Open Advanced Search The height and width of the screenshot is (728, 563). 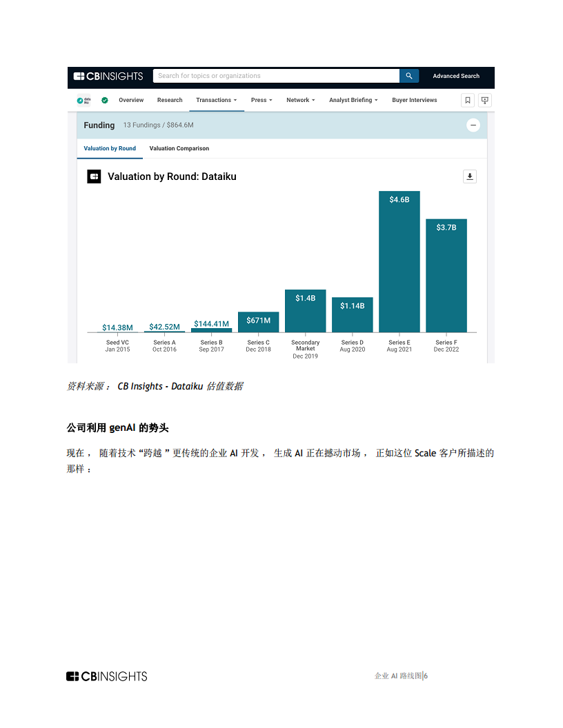coord(456,76)
